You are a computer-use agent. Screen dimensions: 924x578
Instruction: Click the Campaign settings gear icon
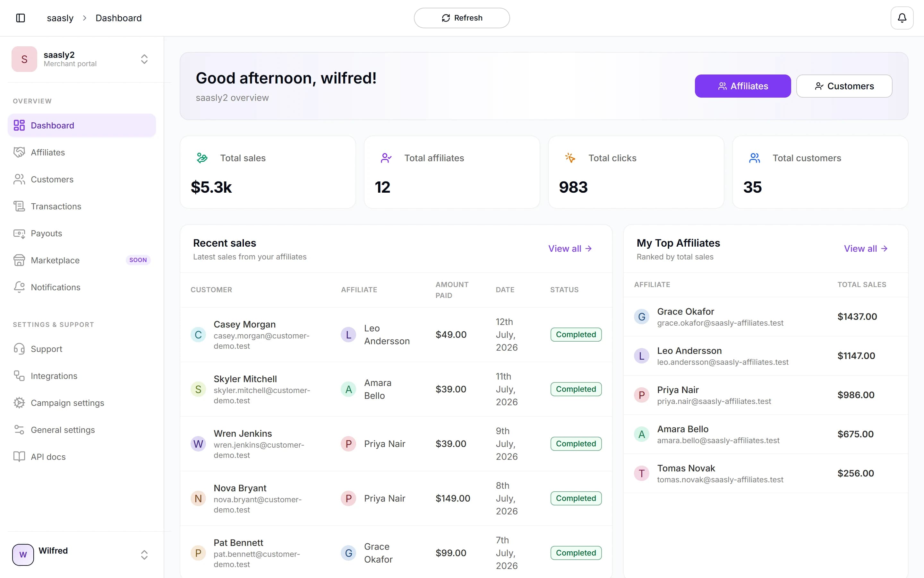pos(19,403)
